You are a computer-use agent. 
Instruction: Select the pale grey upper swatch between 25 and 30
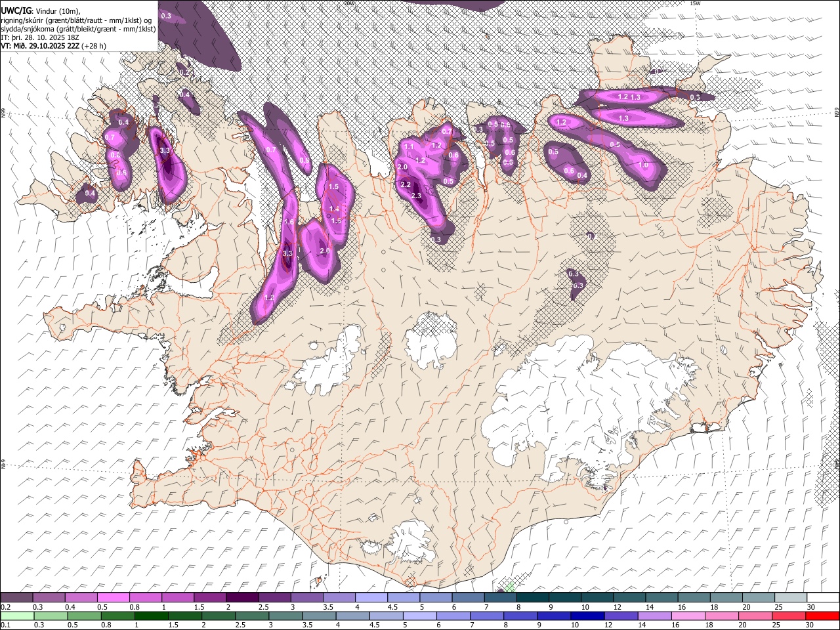pyautogui.click(x=791, y=598)
